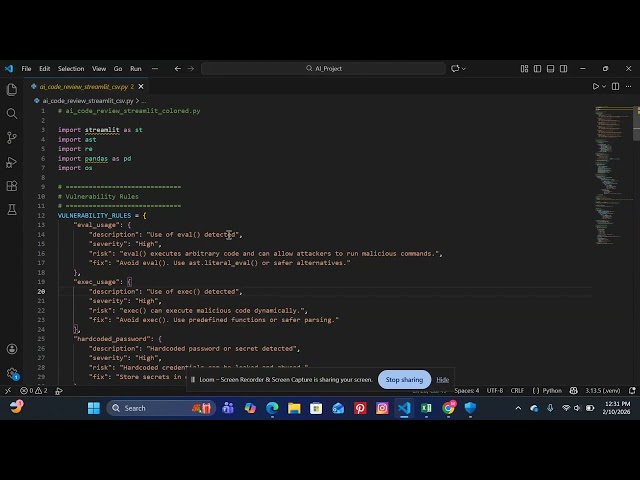The image size is (640, 480).
Task: Open the Run menu
Action: 136,69
